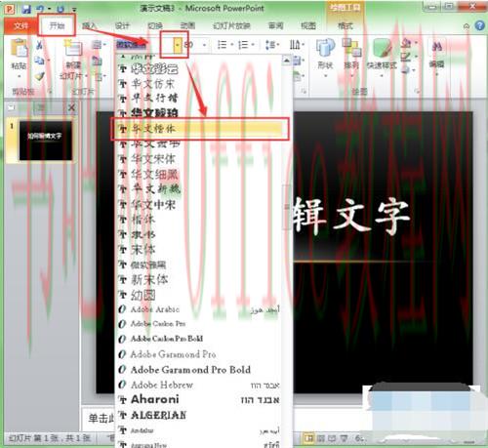Screen dimensions: 488x448
Task: Click the Undo icon in title bar
Action: pyautogui.click(x=41, y=9)
